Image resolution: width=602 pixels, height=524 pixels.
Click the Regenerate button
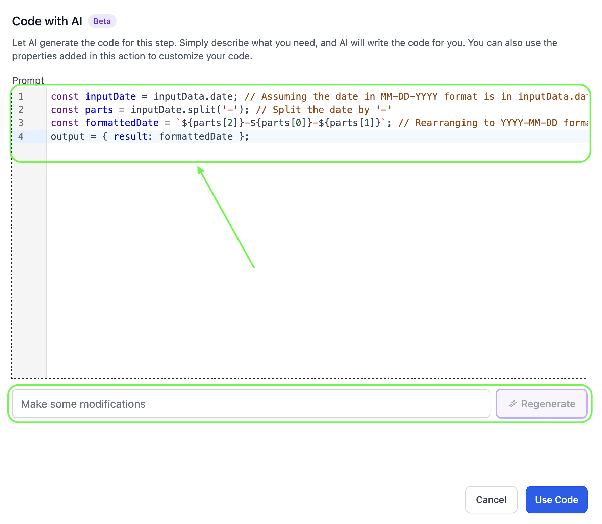542,404
